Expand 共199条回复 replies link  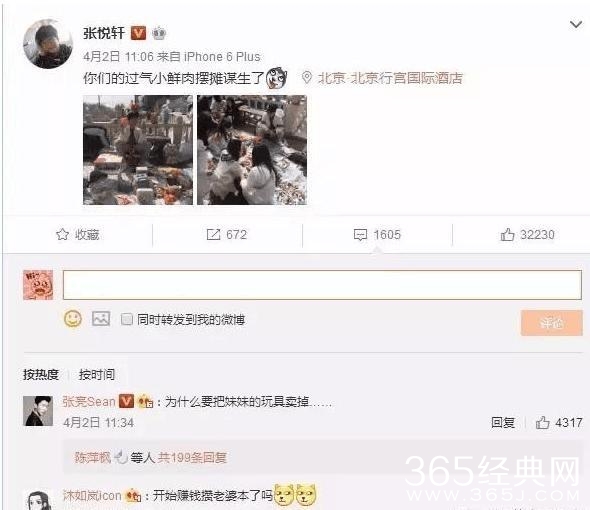tap(192, 458)
